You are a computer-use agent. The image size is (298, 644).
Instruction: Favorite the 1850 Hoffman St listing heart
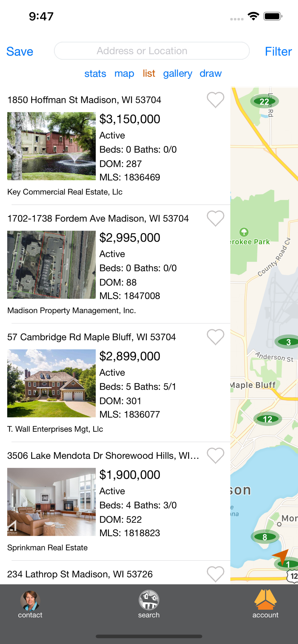click(x=215, y=99)
